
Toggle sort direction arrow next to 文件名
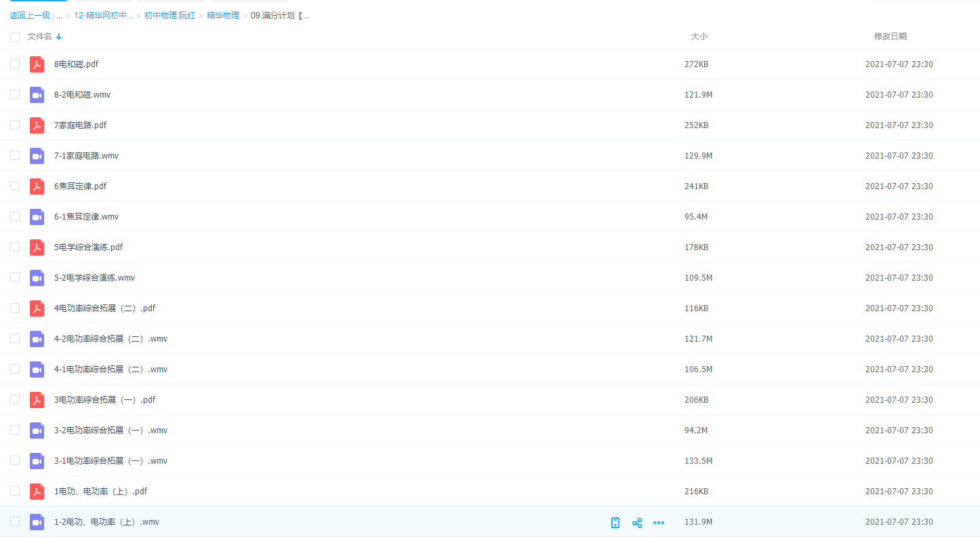click(x=59, y=37)
